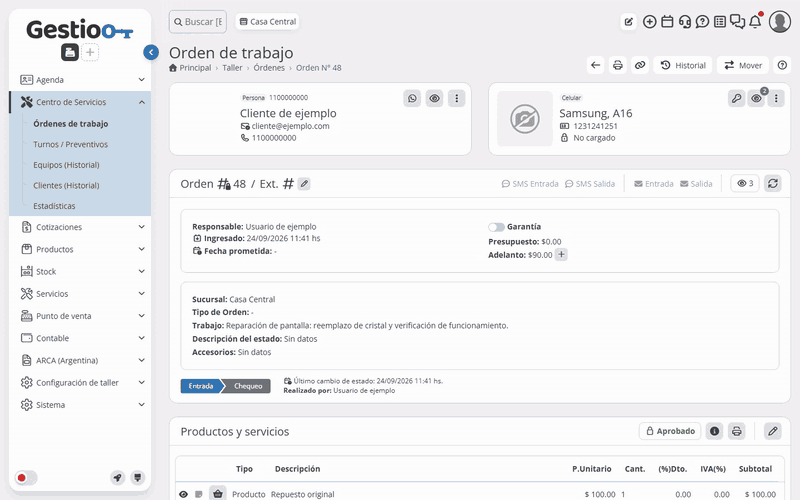Open the support headset icon
This screenshot has width=800, height=500.
[x=685, y=22]
